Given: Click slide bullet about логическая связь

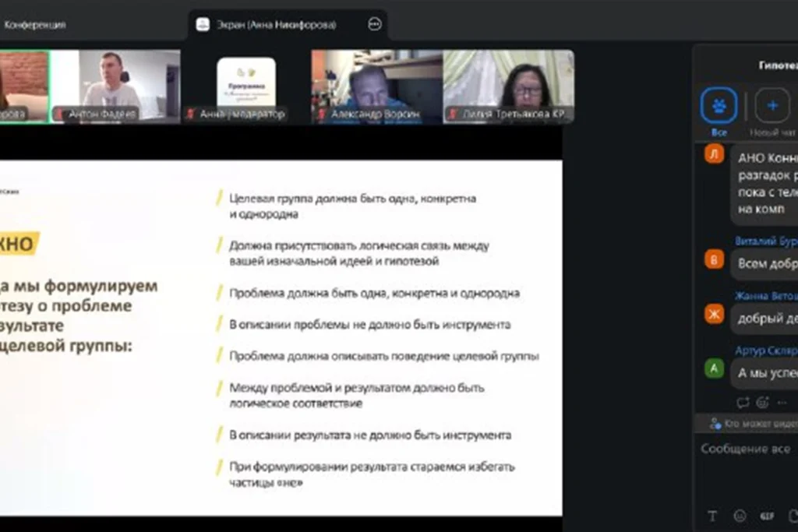Looking at the screenshot, I should click(358, 253).
